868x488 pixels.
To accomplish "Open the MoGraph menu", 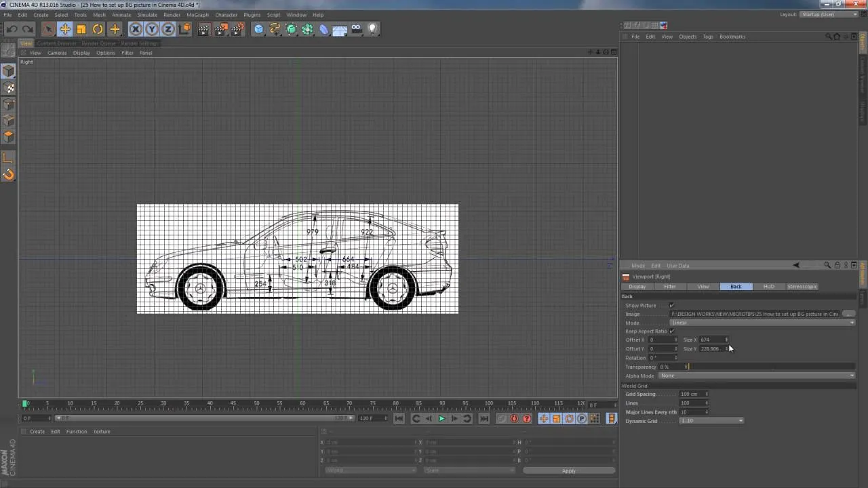I will [x=198, y=14].
